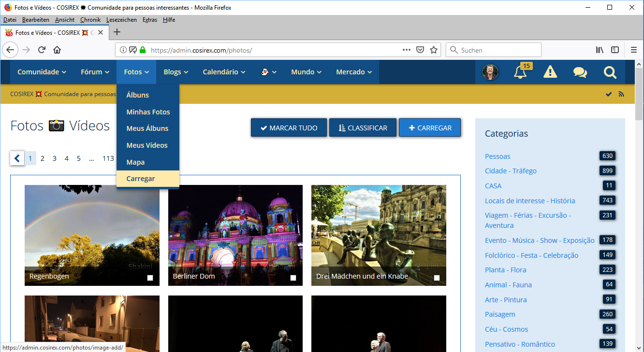Expand the Comunidade navigation dropdown
The width and height of the screenshot is (644, 352).
pos(42,72)
